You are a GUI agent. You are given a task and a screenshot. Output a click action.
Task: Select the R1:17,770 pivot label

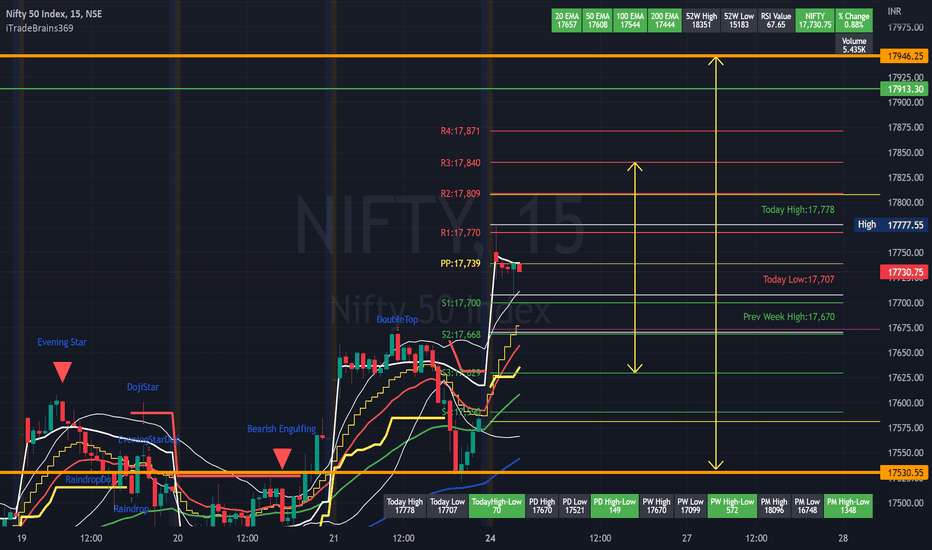click(x=460, y=233)
